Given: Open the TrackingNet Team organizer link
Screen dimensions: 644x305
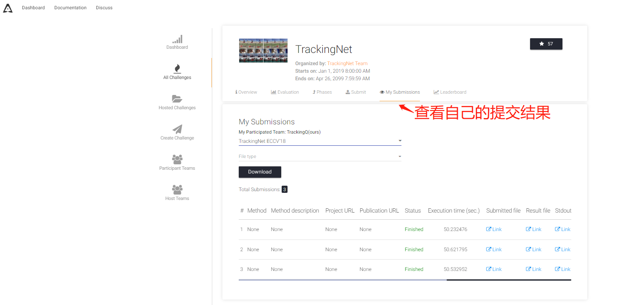Looking at the screenshot, I should pyautogui.click(x=348, y=63).
